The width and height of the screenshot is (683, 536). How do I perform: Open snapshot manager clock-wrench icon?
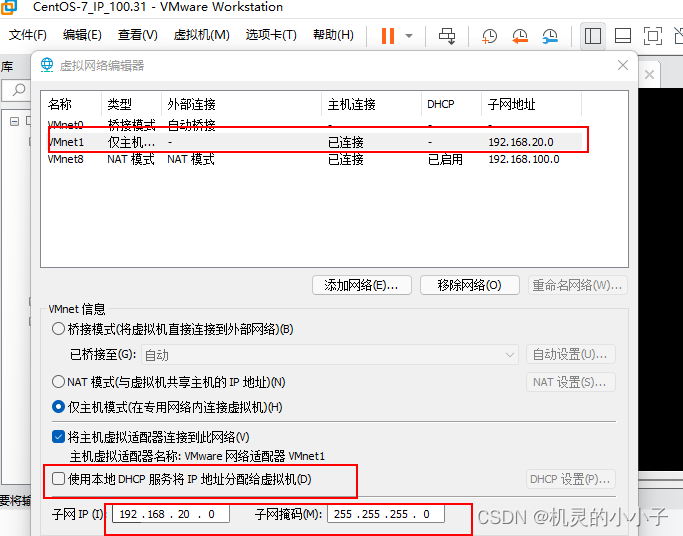[550, 36]
